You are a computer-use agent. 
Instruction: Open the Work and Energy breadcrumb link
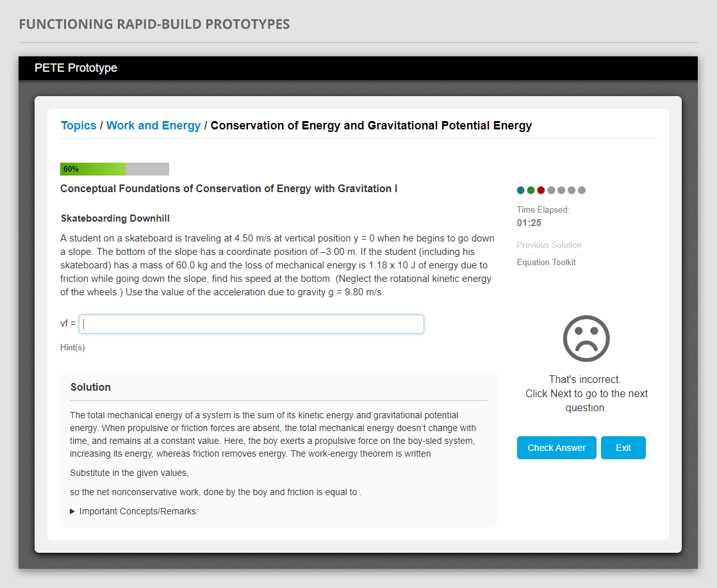click(x=153, y=126)
